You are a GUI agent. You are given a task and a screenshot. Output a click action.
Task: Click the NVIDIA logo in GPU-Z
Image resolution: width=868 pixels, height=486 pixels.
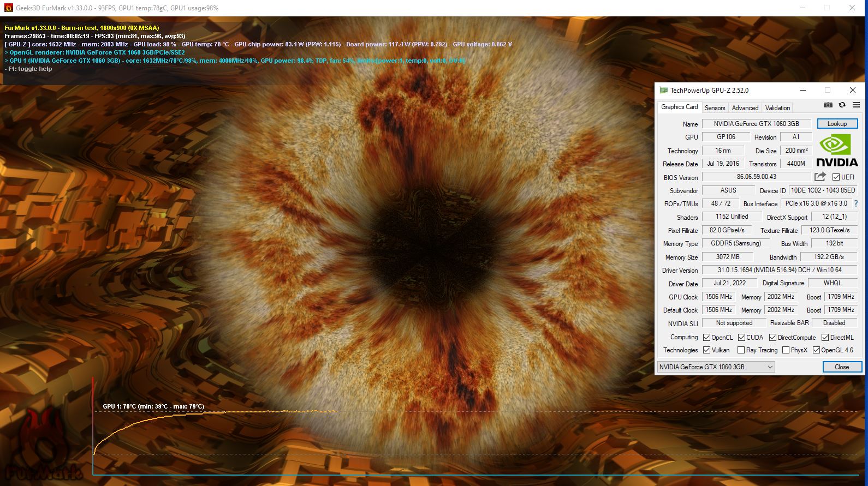(x=836, y=151)
